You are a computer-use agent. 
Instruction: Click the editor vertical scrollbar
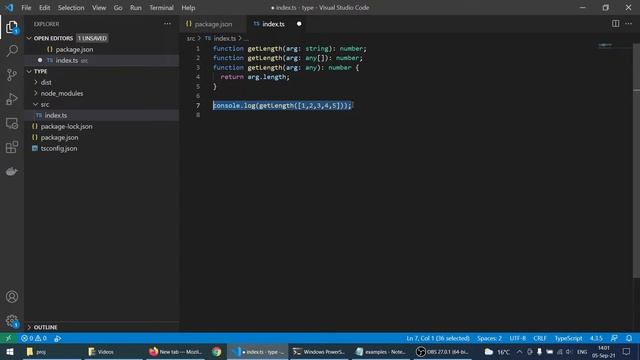636,161
